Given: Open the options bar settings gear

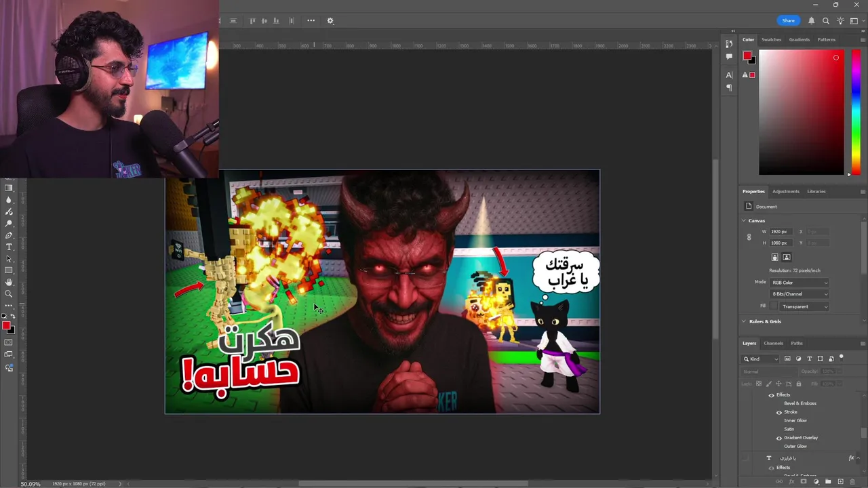Looking at the screenshot, I should coord(330,20).
